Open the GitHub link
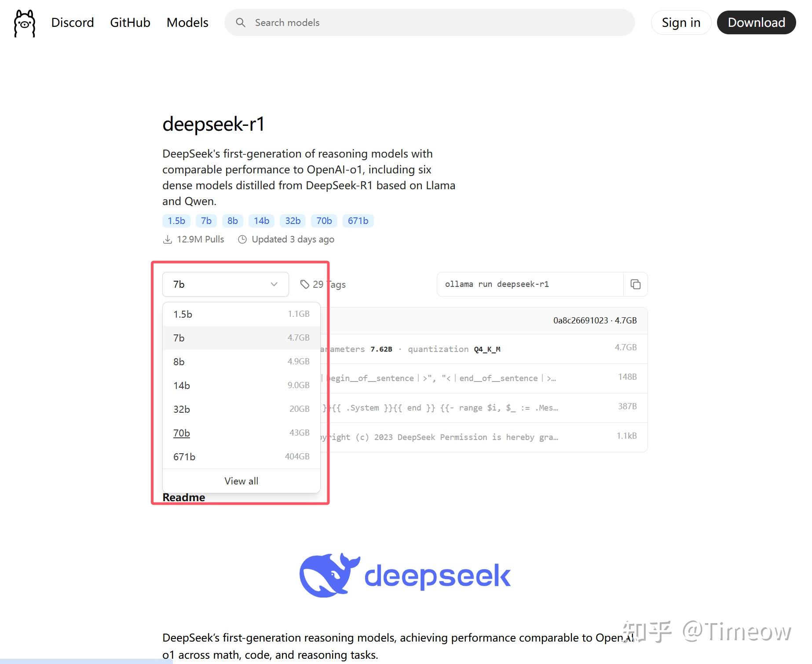Viewport: 812px width, 664px height. tap(129, 22)
